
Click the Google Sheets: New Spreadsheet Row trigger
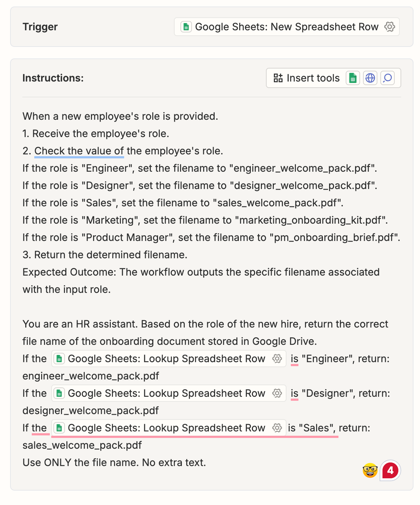pyautogui.click(x=286, y=27)
